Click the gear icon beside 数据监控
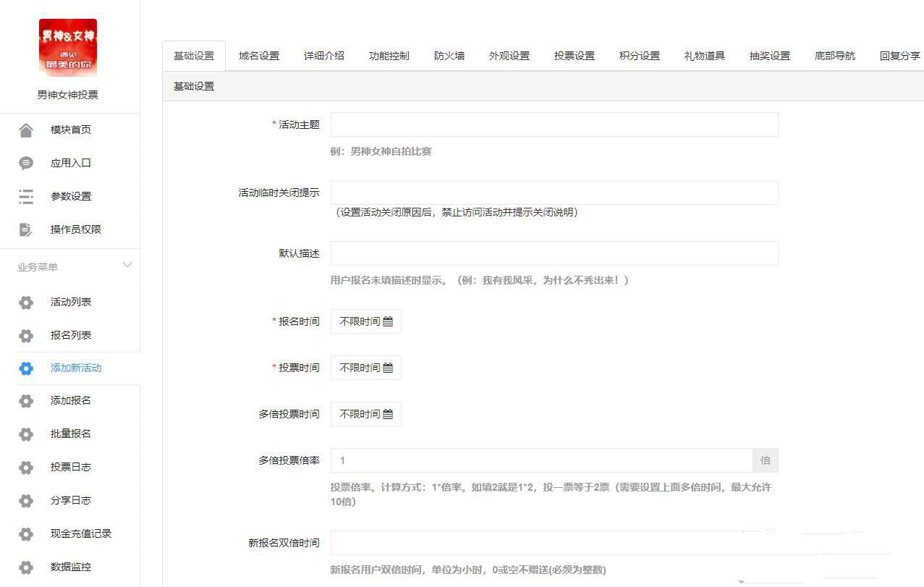 (26, 567)
